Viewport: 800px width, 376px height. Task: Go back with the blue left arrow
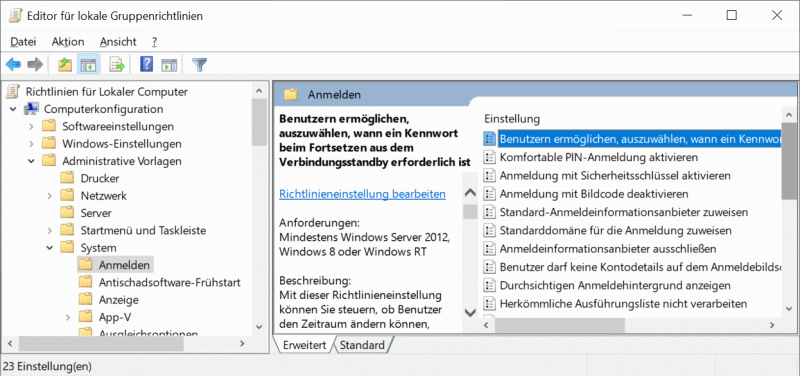[x=13, y=65]
